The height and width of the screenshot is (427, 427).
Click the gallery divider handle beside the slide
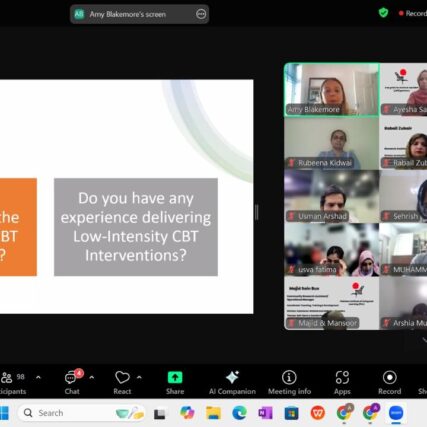(257, 212)
